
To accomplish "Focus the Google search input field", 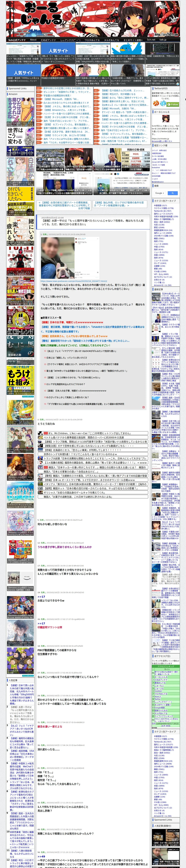I will click(x=160, y=193).
